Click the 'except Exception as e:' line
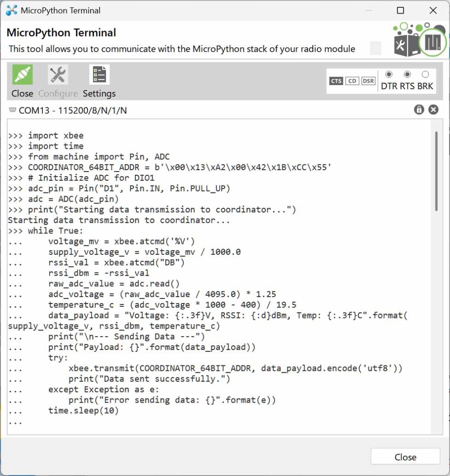Viewport: 450px width, 476px height. pos(84,390)
